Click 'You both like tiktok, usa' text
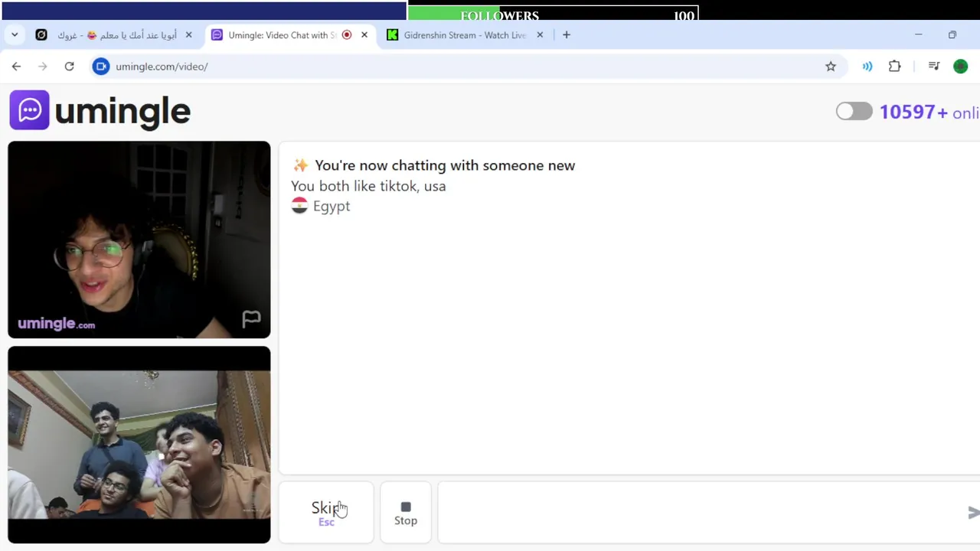Image resolution: width=980 pixels, height=551 pixels. tap(368, 186)
